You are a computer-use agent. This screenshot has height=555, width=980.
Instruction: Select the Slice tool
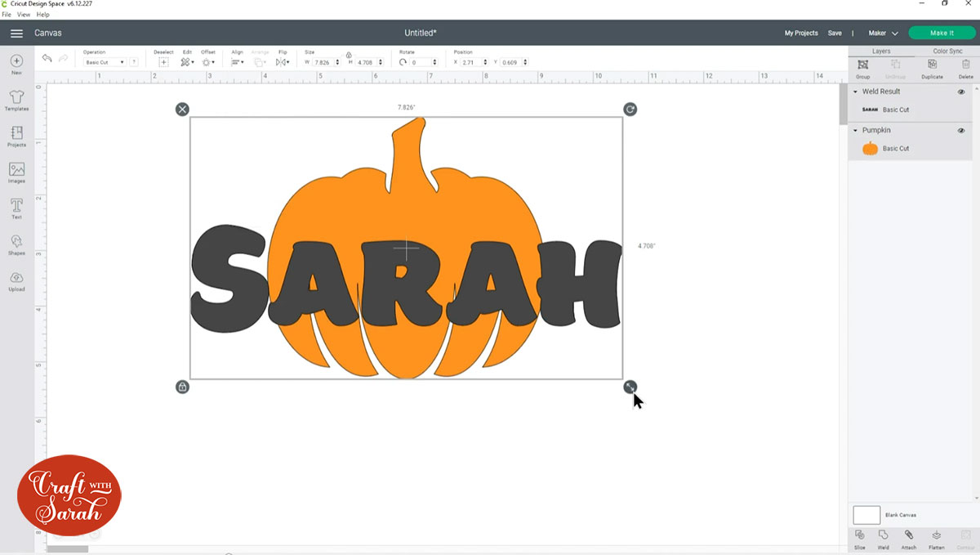click(x=859, y=538)
